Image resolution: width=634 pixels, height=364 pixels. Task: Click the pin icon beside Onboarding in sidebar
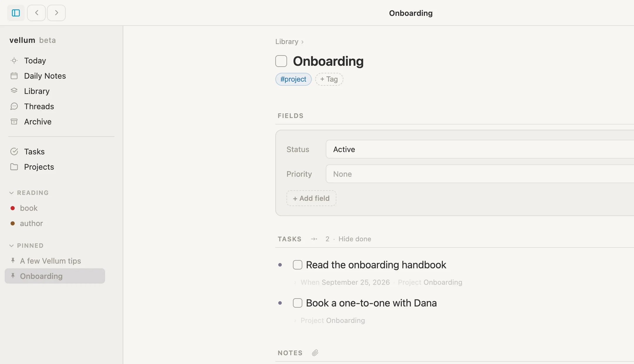(x=13, y=276)
